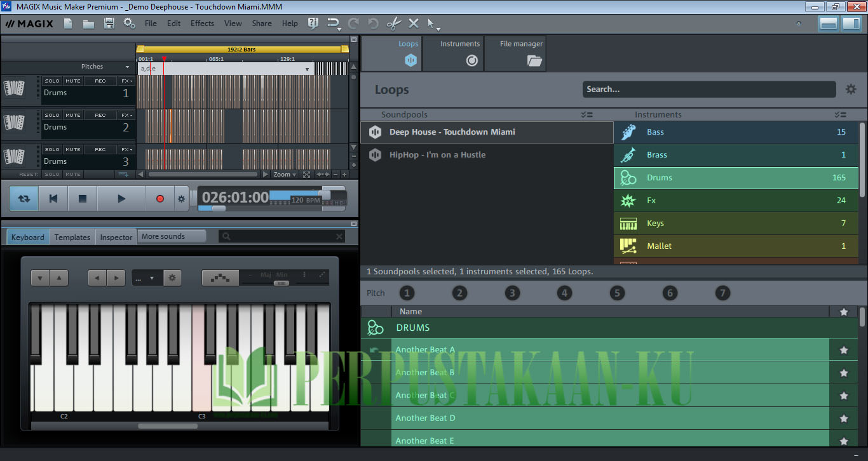Screen dimensions: 868x461
Task: Expand the chord marker dropdown in timeline
Action: click(308, 69)
